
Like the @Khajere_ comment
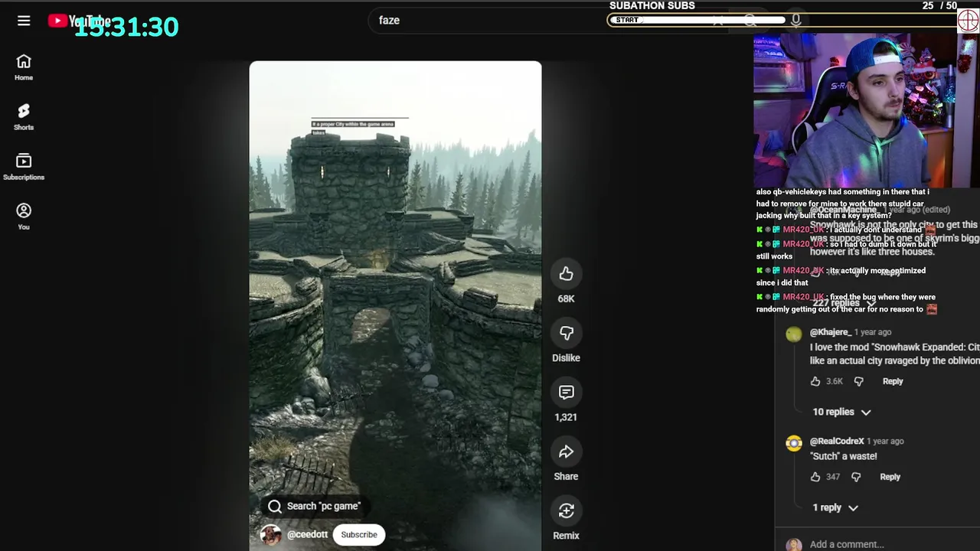815,381
